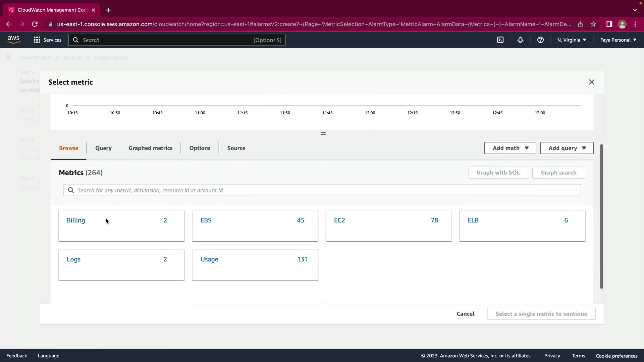Open the Services grid menu
644x362 pixels.
click(x=48, y=40)
